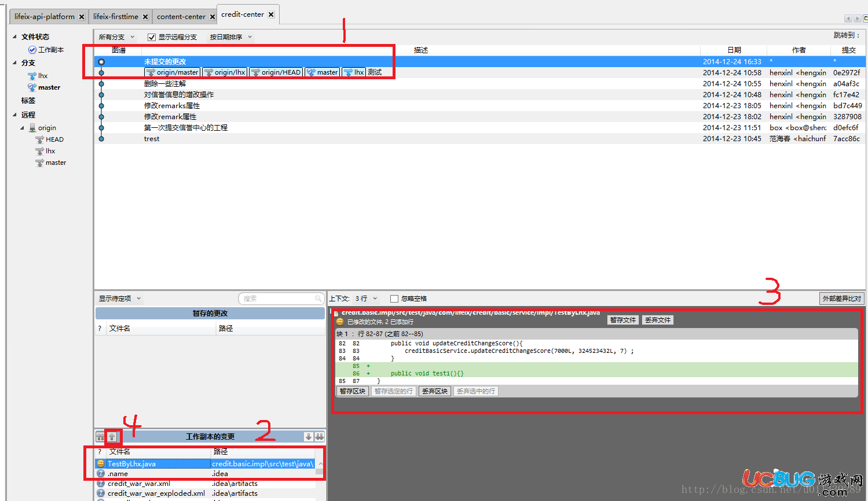
Task: Collapse the origin remote tree node
Action: pos(23,128)
